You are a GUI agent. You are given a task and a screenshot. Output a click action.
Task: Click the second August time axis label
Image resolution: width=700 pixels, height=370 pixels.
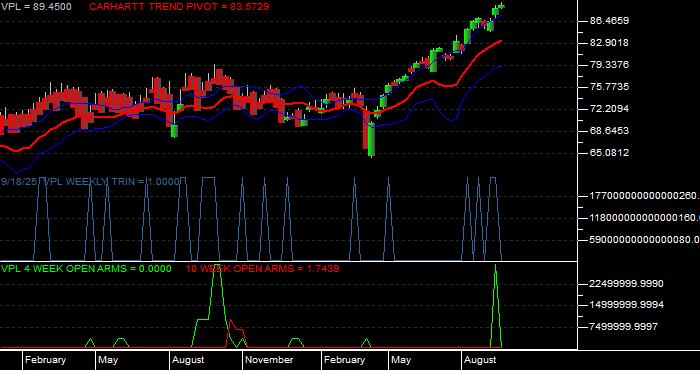pyautogui.click(x=480, y=360)
